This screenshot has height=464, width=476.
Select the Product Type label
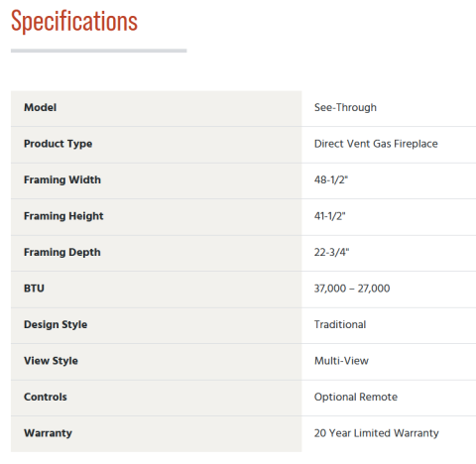(x=58, y=144)
